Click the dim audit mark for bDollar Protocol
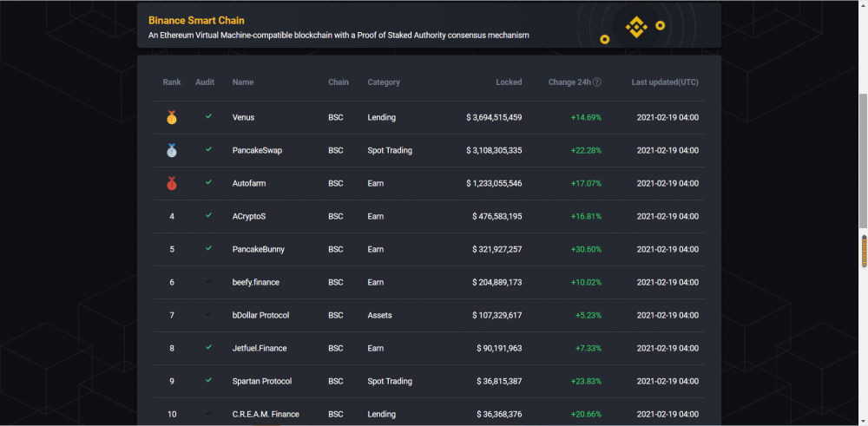The width and height of the screenshot is (868, 426). [208, 314]
